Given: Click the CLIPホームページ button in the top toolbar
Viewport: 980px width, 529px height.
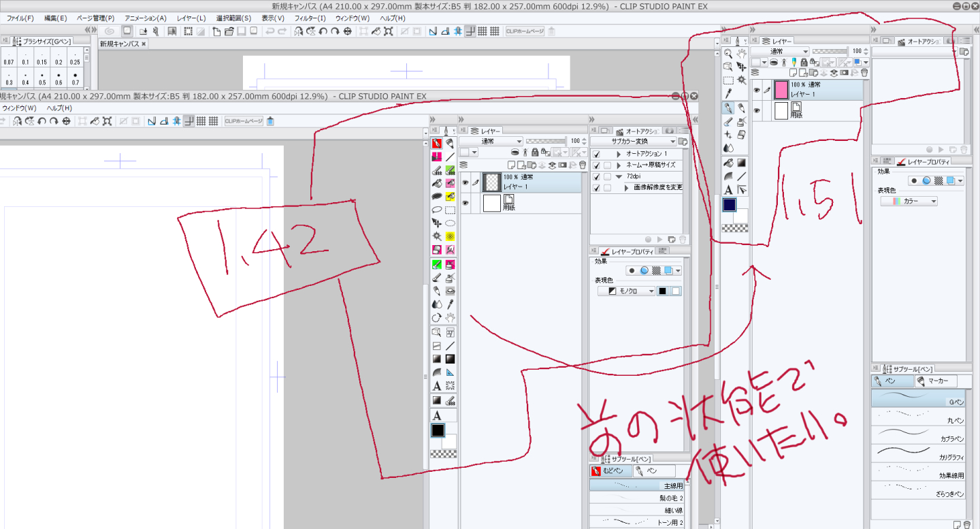Looking at the screenshot, I should pyautogui.click(x=523, y=31).
